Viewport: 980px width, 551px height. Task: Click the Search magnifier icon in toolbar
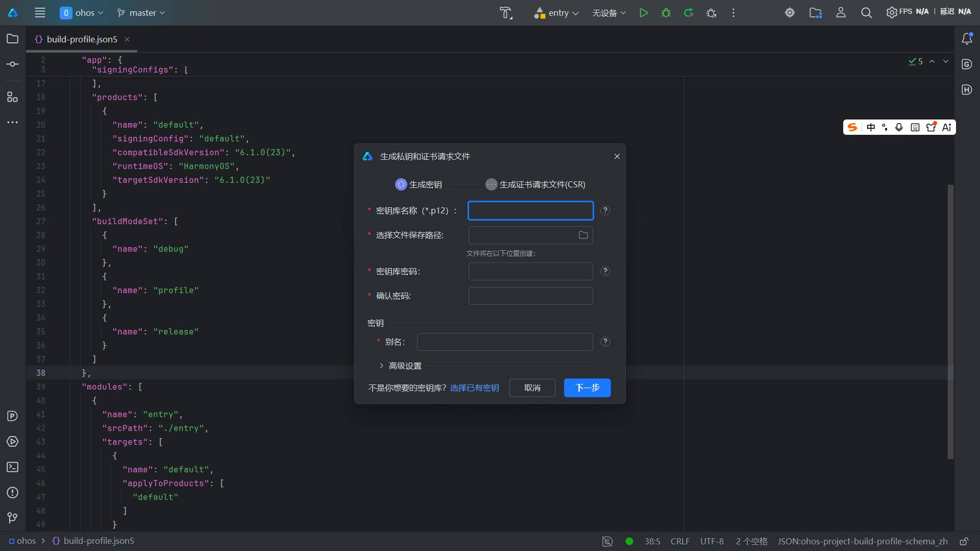pyautogui.click(x=866, y=13)
